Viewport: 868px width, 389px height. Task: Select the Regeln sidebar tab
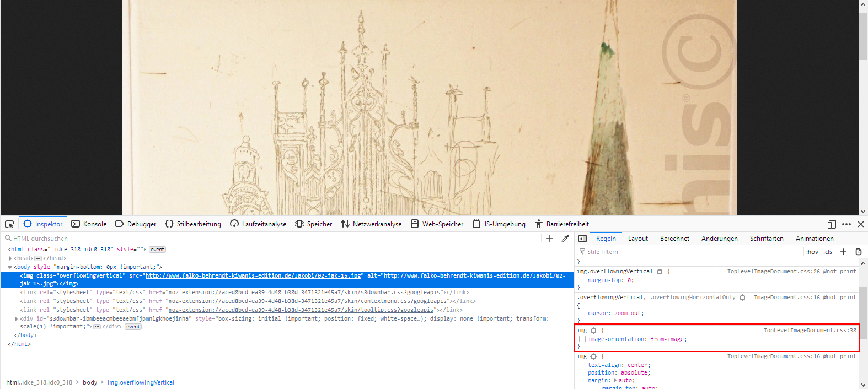(x=606, y=239)
